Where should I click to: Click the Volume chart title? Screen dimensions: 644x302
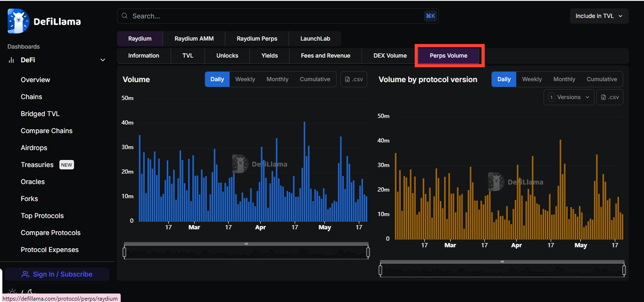coord(136,79)
